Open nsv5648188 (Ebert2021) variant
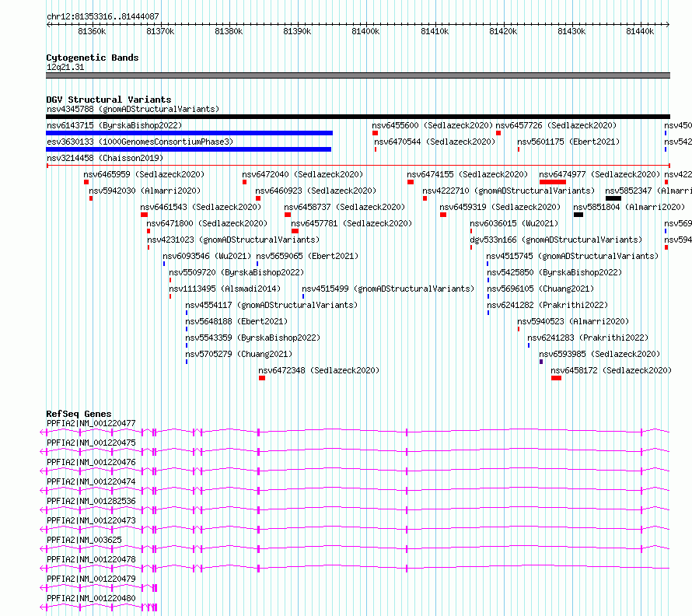Viewport: 692px width, 616px height. click(236, 321)
